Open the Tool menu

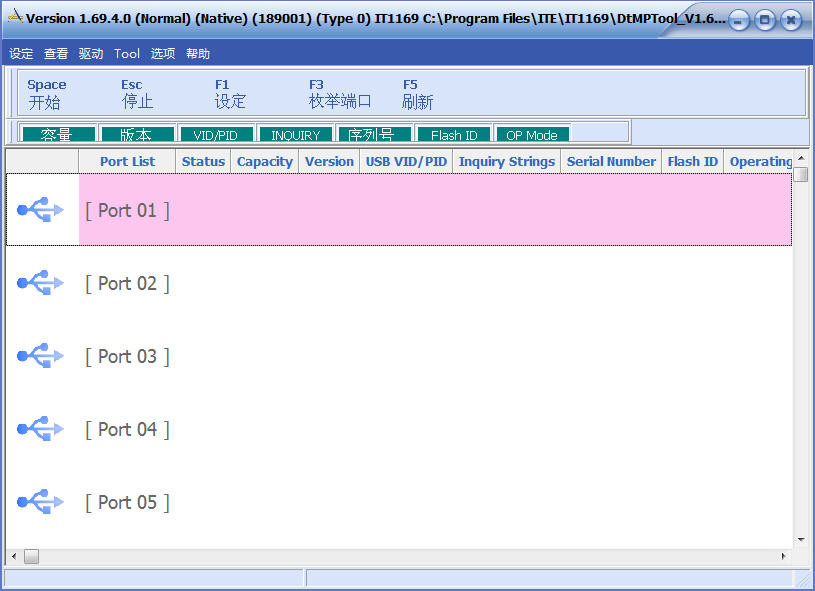point(127,54)
